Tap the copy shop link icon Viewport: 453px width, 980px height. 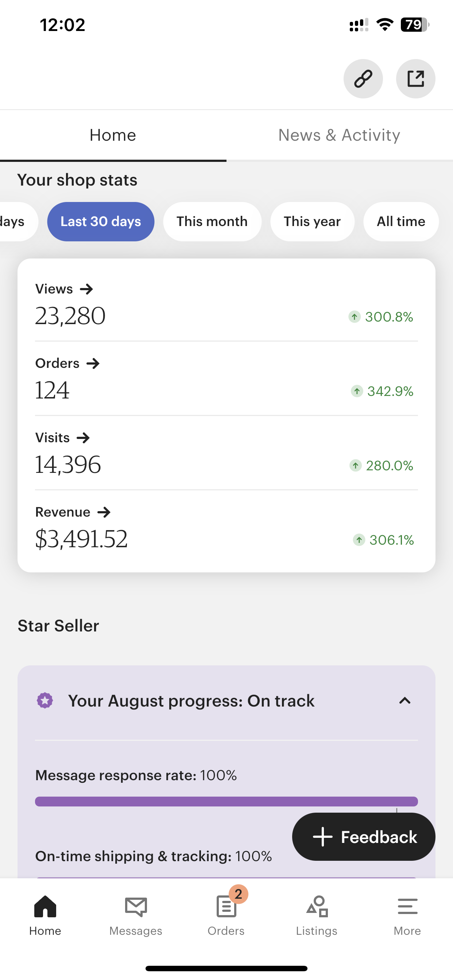pyautogui.click(x=363, y=79)
